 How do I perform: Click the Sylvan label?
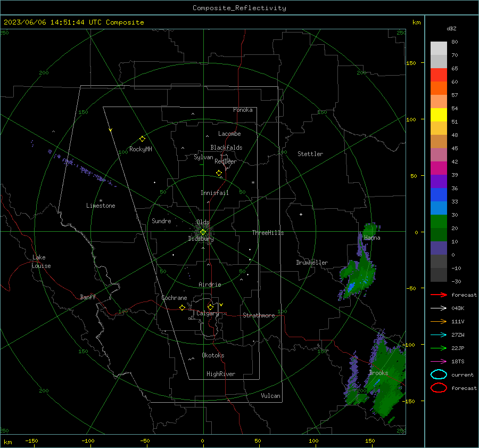tap(203, 157)
